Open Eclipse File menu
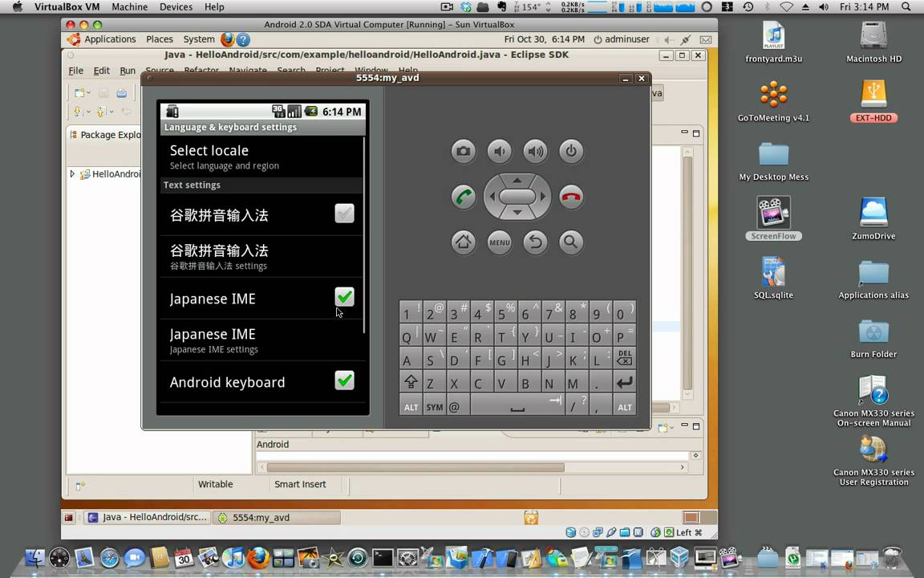The width and height of the screenshot is (924, 578). pyautogui.click(x=75, y=71)
